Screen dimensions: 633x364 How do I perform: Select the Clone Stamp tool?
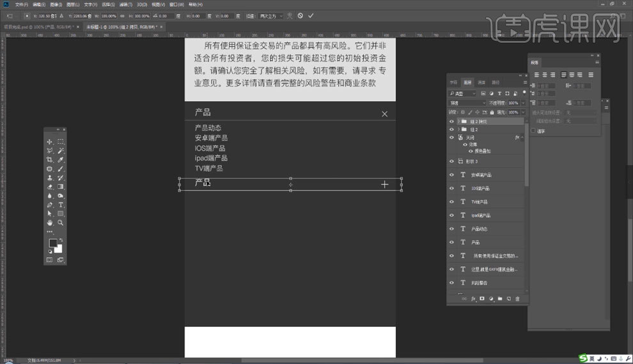[50, 178]
